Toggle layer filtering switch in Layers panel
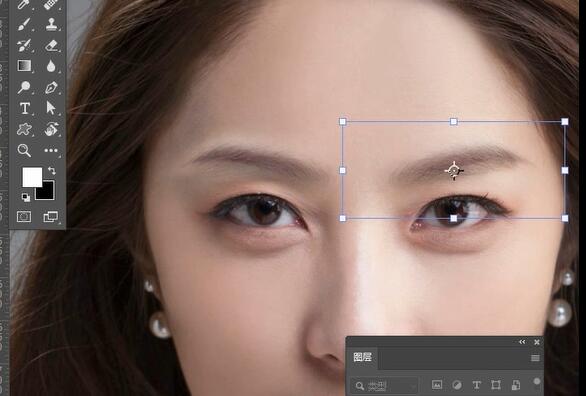Image resolution: width=586 pixels, height=396 pixels. pos(537,381)
